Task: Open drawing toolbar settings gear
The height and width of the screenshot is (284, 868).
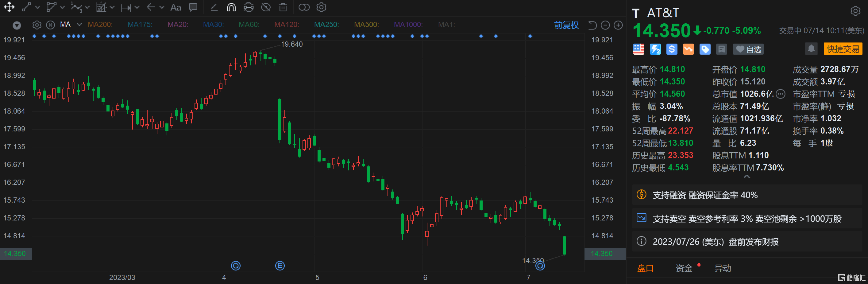Action: pos(322,7)
